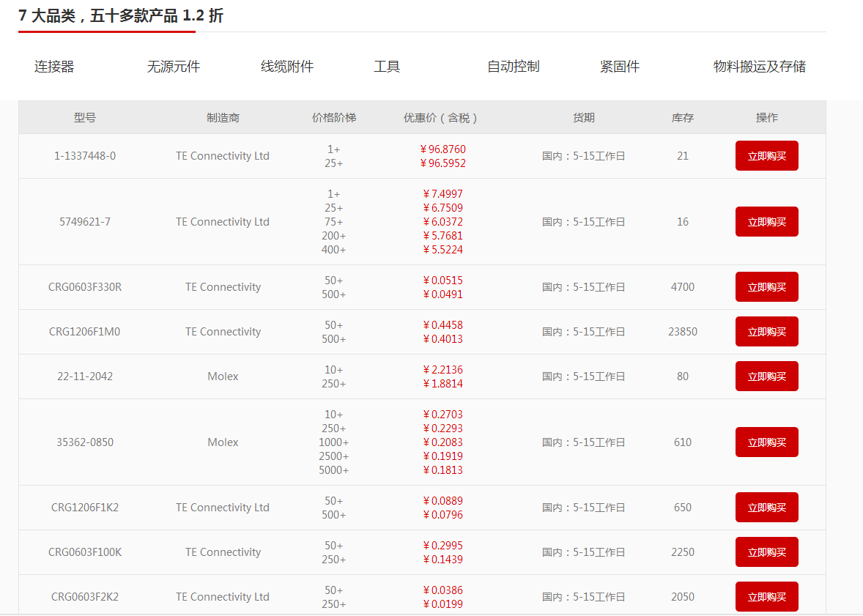Click the 优惠价(含税) column header
The height and width of the screenshot is (616, 863).
coord(442,118)
